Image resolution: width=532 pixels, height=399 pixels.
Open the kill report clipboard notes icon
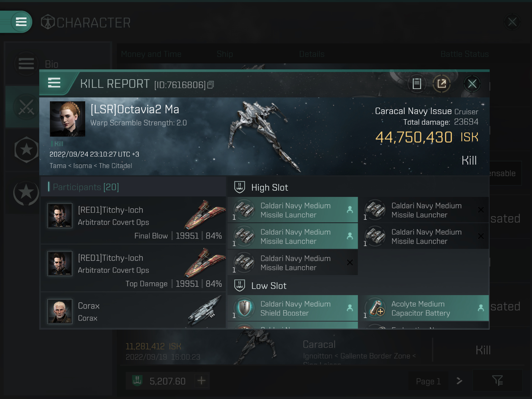(417, 84)
